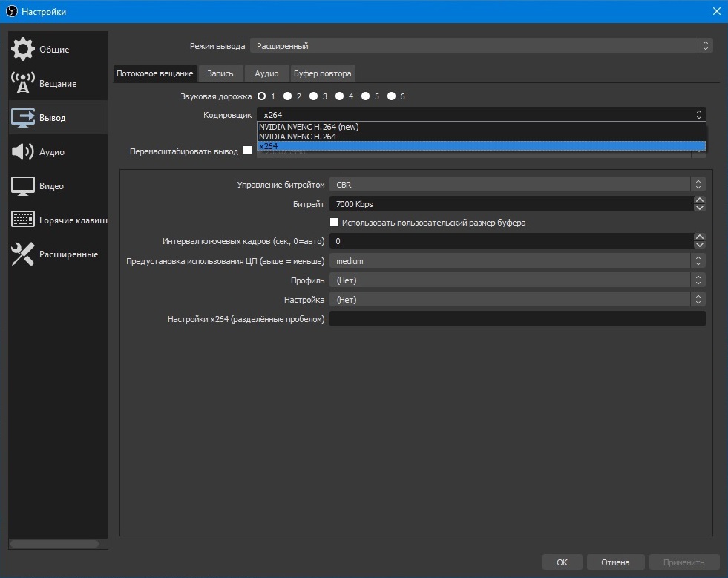Choose NVIDIA NVENC H.264 (new) encoder
Viewport: 728px width, 578px height.
tap(481, 127)
